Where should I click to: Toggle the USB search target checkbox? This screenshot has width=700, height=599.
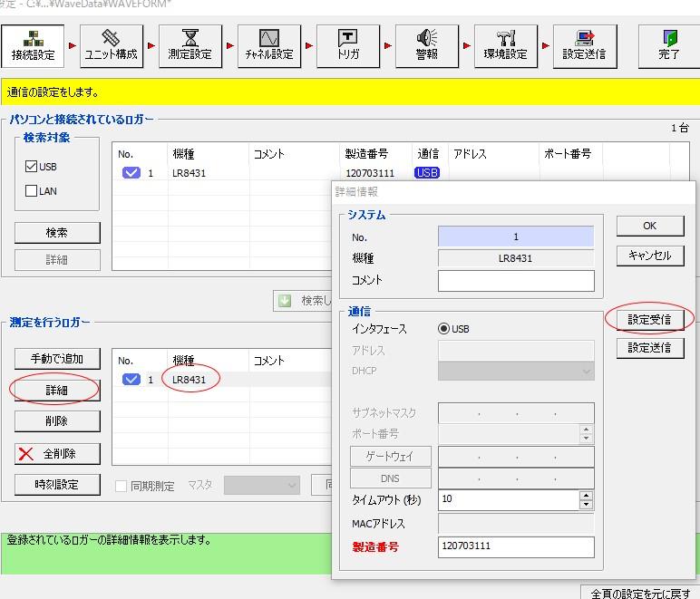coord(31,167)
